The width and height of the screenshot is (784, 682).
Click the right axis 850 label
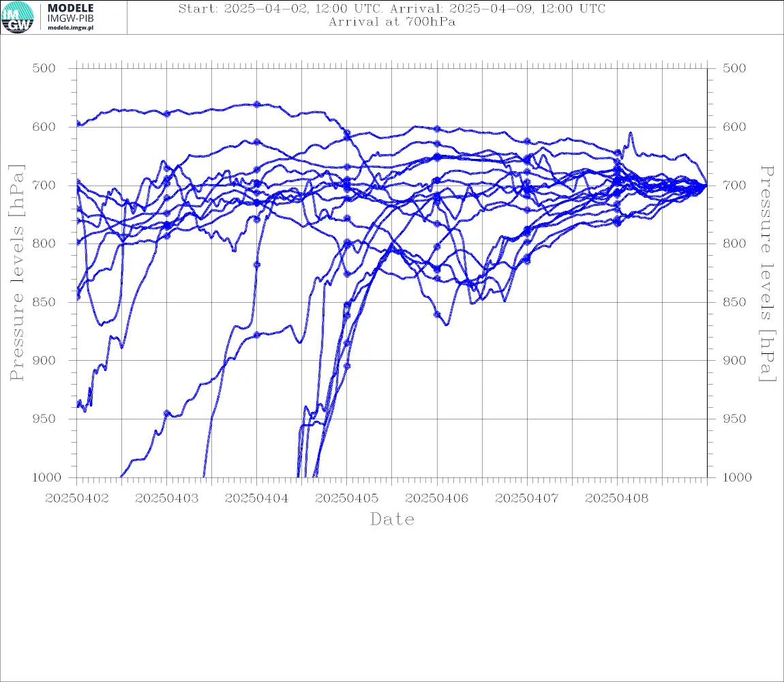coord(734,302)
